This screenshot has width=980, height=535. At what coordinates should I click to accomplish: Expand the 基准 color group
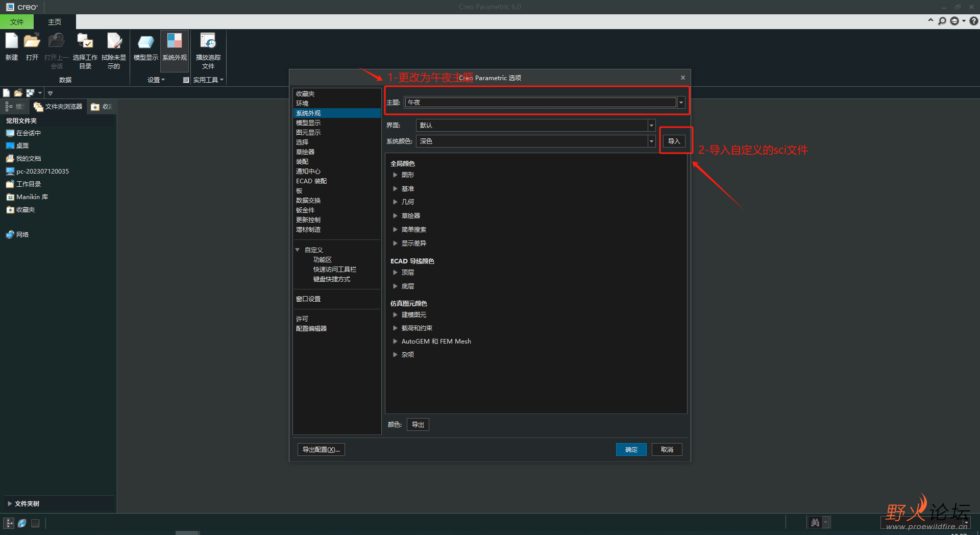395,189
